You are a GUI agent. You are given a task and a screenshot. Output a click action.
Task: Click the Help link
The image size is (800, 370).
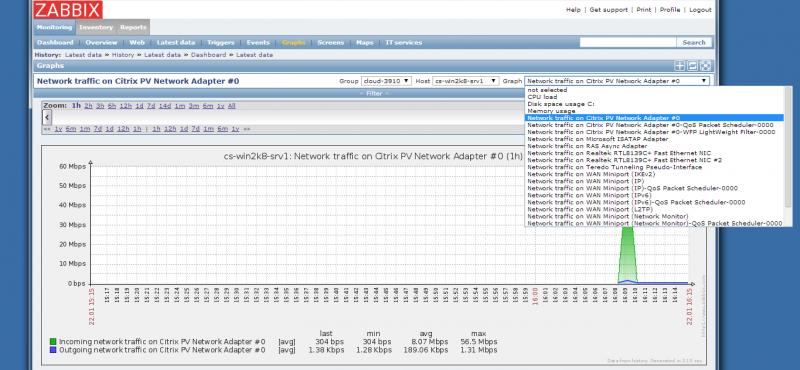573,10
